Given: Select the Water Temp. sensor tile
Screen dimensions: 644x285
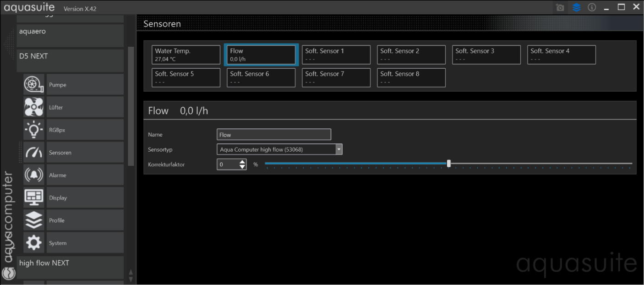Looking at the screenshot, I should coord(186,55).
